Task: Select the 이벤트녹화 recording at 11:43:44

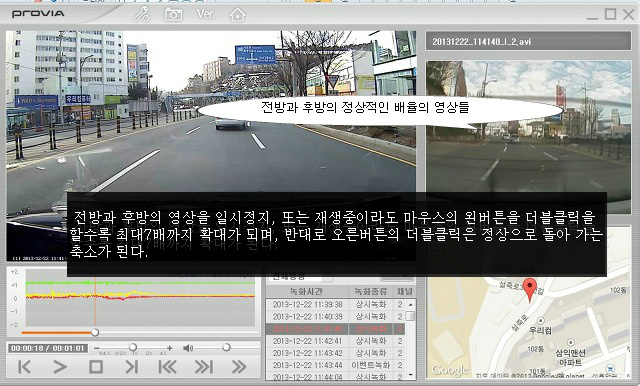Action: pos(337,365)
